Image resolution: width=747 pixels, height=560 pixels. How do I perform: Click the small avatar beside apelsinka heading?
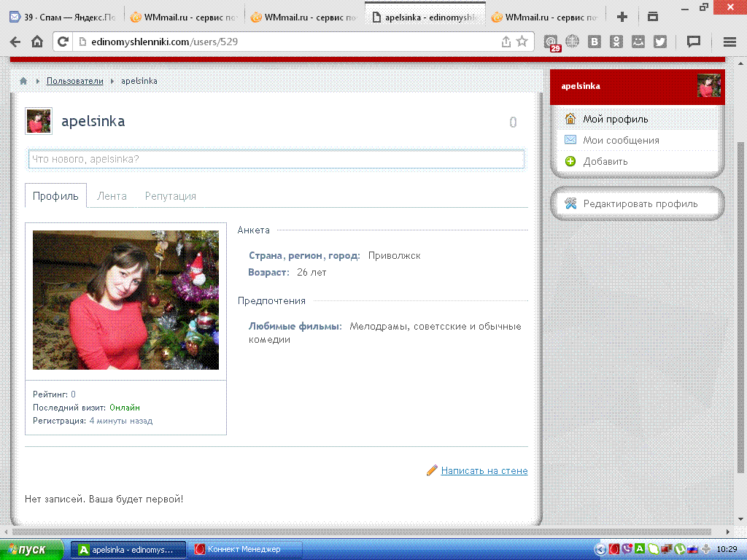click(39, 121)
